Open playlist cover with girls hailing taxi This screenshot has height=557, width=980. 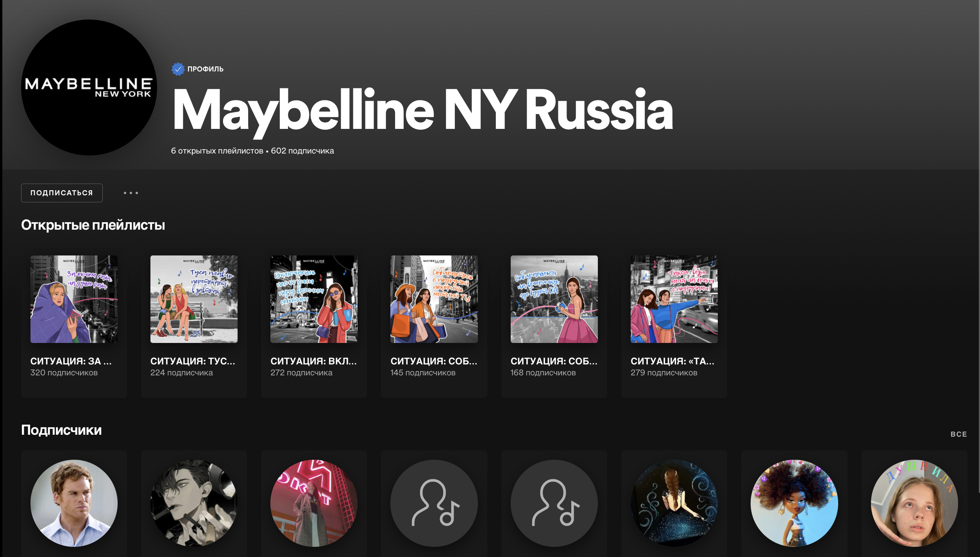[x=674, y=299]
